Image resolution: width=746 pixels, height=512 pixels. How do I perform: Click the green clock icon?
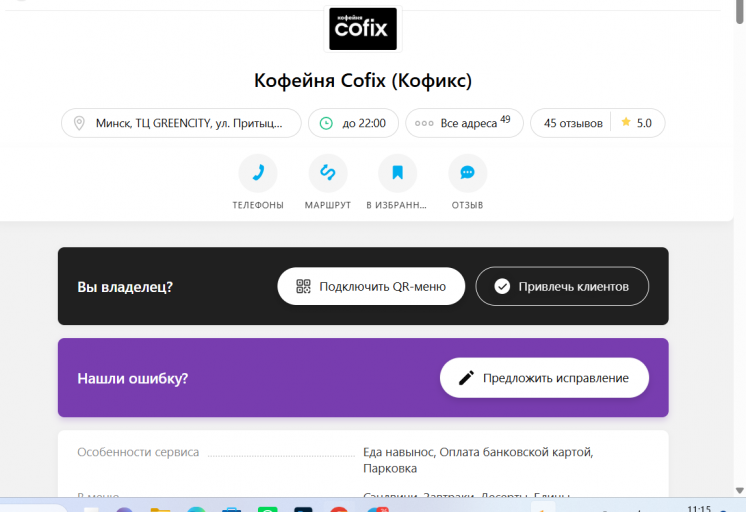pyautogui.click(x=326, y=123)
